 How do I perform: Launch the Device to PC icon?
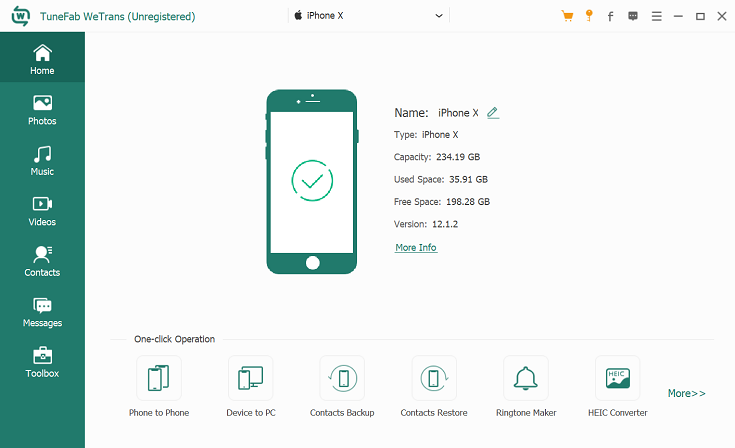coord(250,378)
